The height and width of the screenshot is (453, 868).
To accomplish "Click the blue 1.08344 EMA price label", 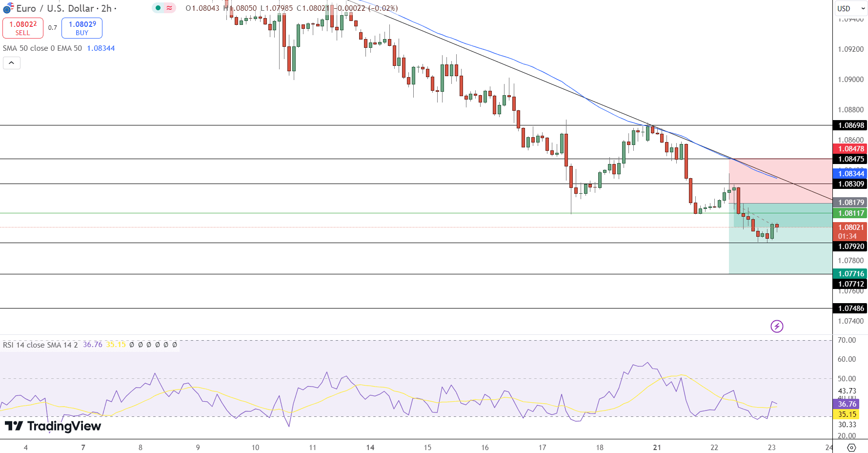I will click(x=850, y=174).
